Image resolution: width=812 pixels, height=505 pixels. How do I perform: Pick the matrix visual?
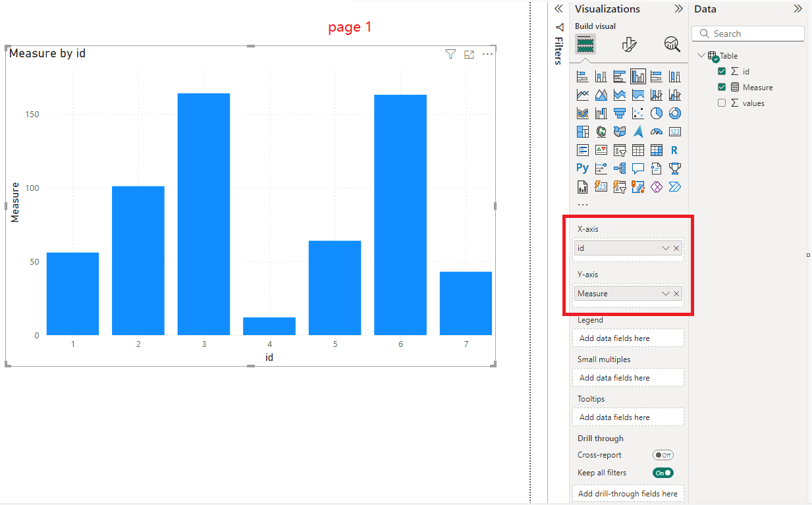(656, 150)
